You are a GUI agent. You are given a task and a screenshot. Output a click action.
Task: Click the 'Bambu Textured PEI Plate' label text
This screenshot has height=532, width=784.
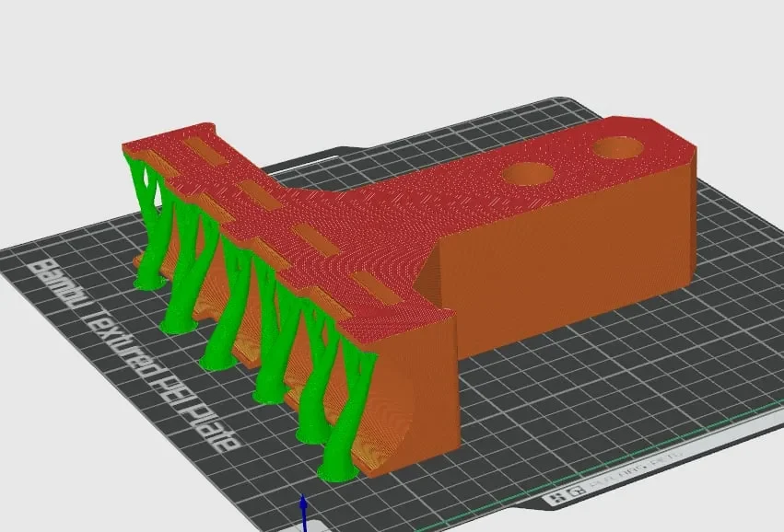[136, 354]
